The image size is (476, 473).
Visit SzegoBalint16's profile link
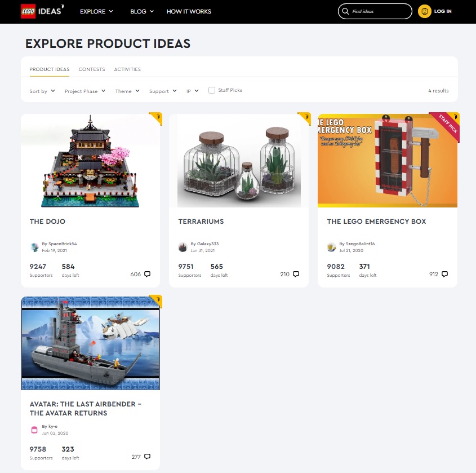(361, 244)
